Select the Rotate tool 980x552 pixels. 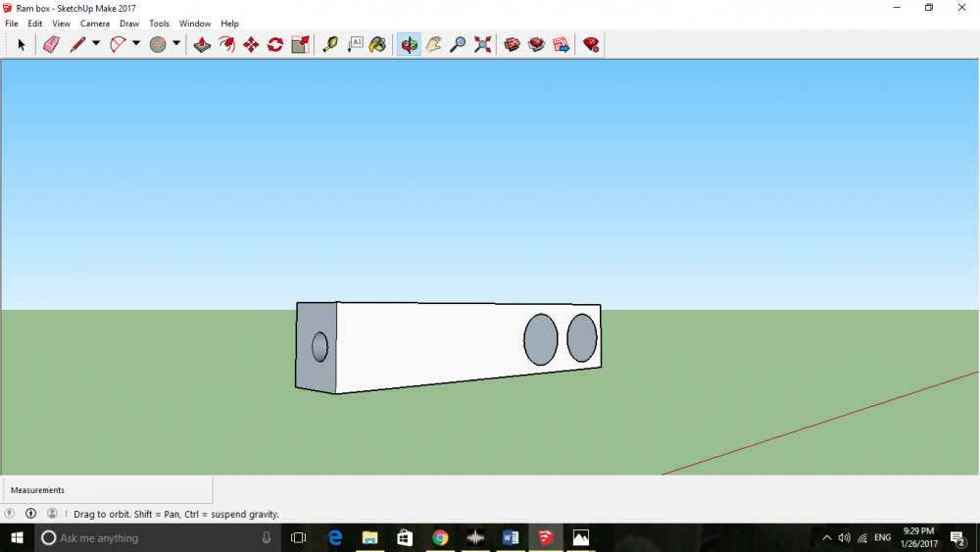275,44
